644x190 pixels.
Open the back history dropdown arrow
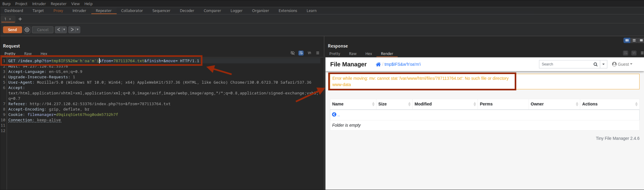[x=64, y=30]
